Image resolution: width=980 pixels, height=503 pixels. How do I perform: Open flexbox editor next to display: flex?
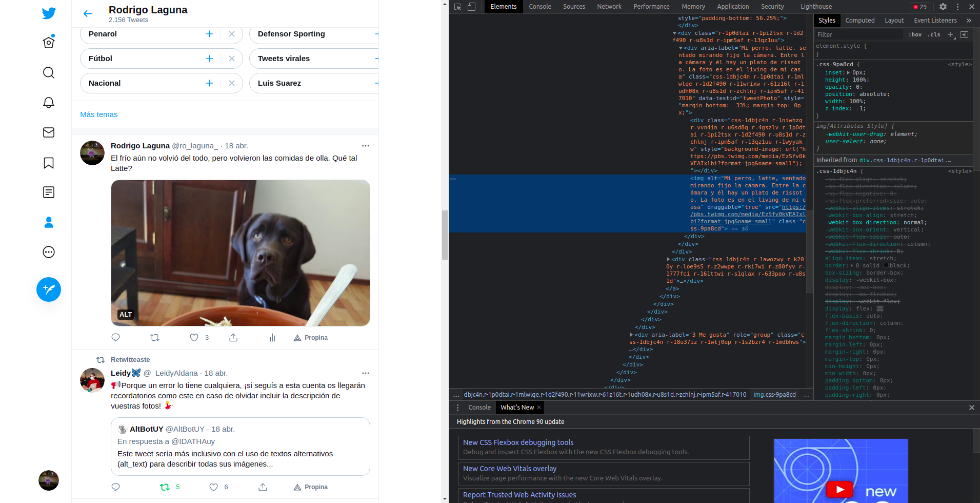click(x=880, y=309)
